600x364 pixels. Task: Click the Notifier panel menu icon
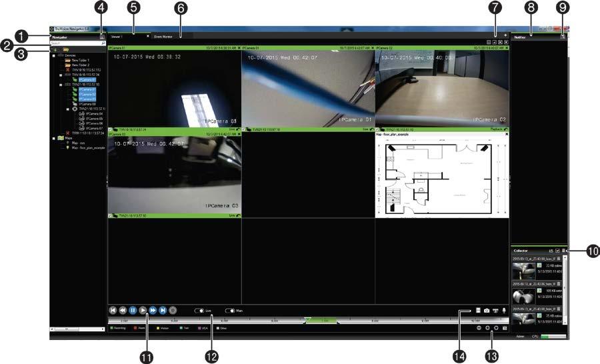563,37
